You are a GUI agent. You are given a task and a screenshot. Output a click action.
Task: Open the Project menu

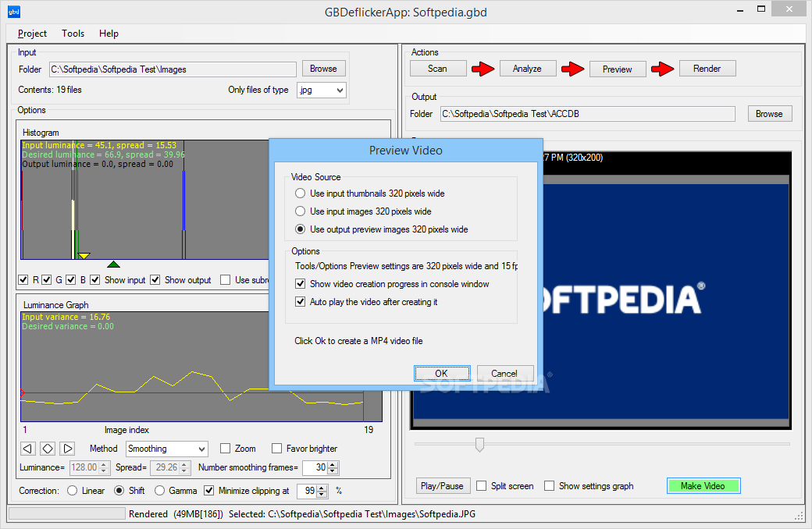32,33
